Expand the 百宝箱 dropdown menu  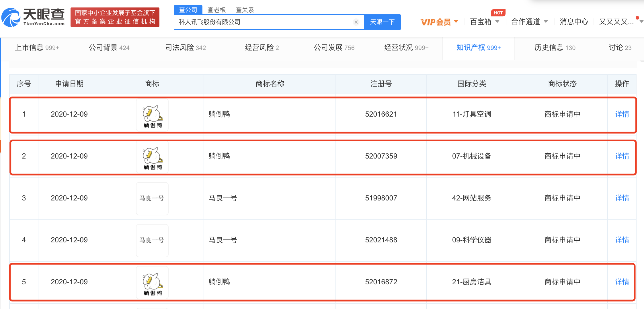point(485,22)
